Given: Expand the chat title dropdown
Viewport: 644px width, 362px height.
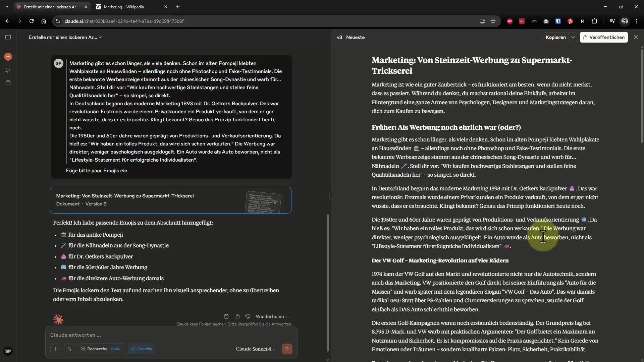Looking at the screenshot, I should [x=65, y=37].
